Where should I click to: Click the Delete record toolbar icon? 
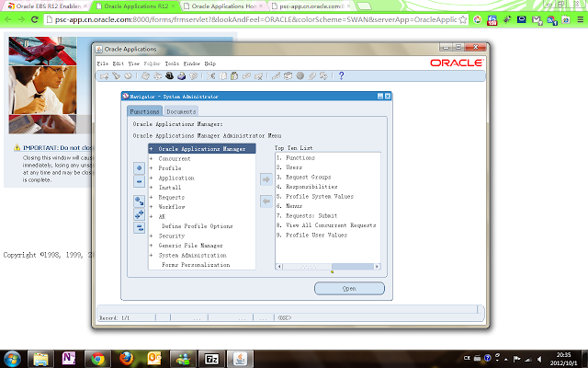[258, 75]
